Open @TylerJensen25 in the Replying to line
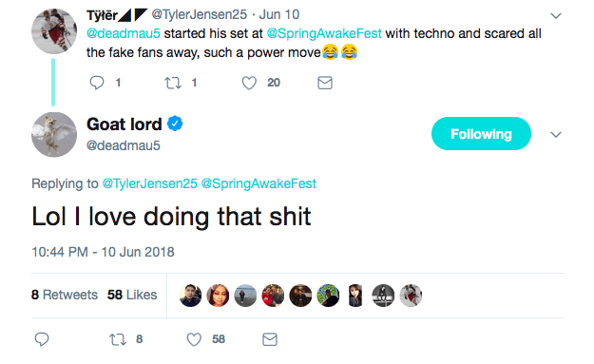 click(150, 183)
